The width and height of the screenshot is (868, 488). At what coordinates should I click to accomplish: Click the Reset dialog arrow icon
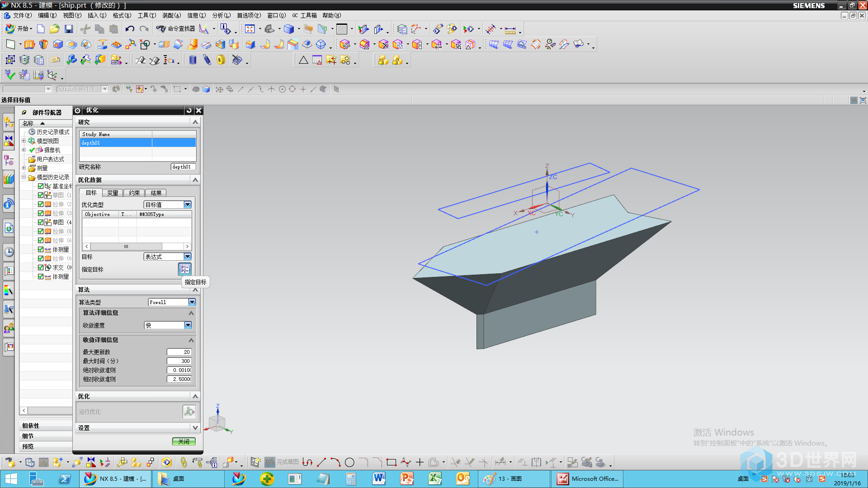point(189,110)
